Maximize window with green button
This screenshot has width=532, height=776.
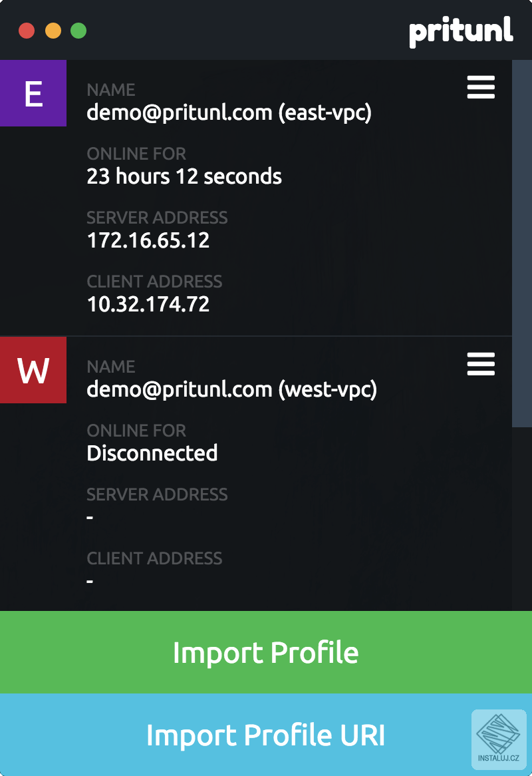pyautogui.click(x=78, y=31)
